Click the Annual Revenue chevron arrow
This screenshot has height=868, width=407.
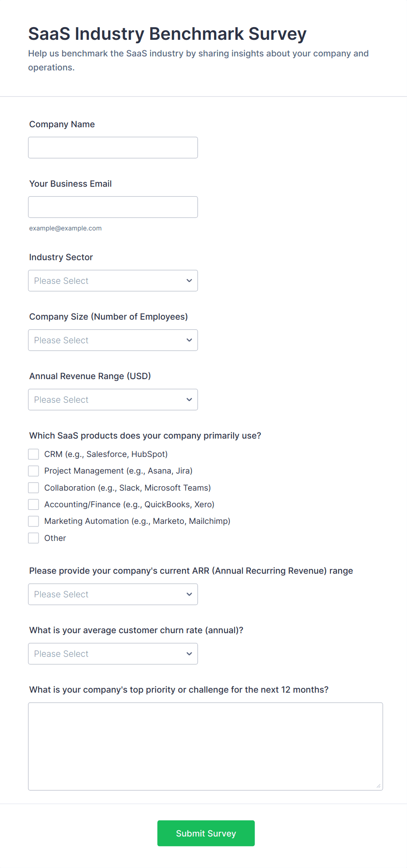click(189, 400)
